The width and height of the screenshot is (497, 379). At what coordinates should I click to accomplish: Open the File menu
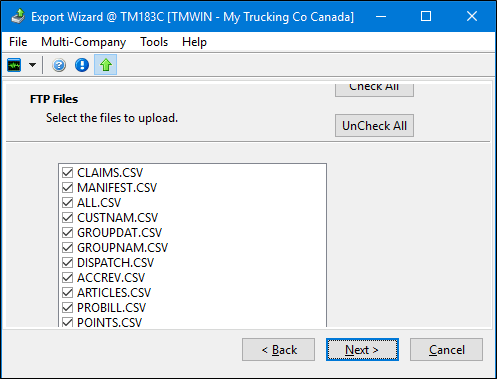pyautogui.click(x=18, y=42)
